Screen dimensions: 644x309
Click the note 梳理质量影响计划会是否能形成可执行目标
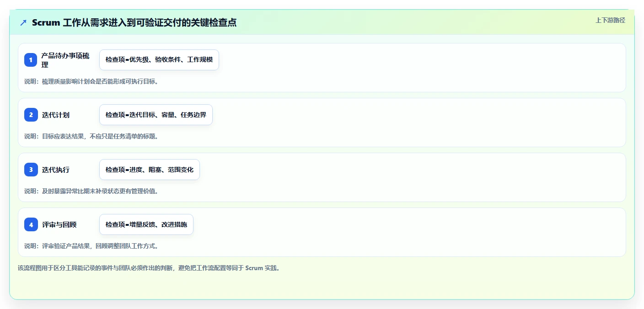91,81
